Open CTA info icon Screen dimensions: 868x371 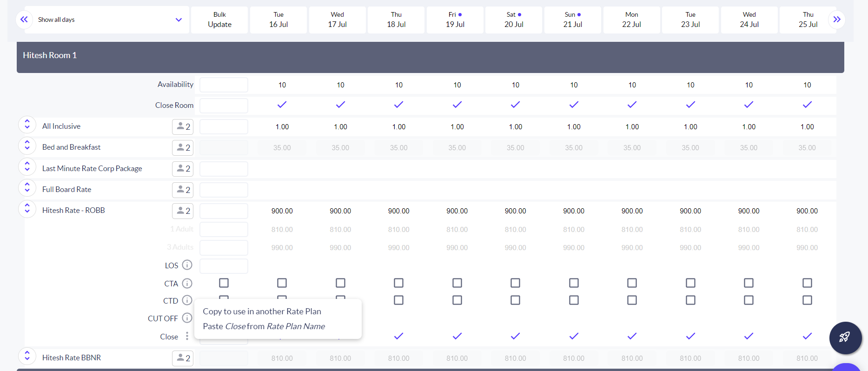pyautogui.click(x=187, y=283)
